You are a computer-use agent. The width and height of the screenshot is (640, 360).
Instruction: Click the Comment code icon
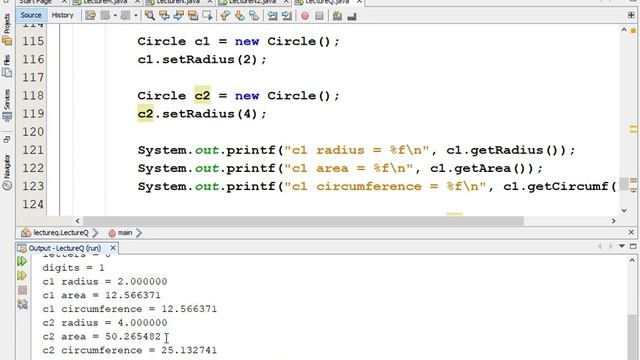click(x=337, y=16)
